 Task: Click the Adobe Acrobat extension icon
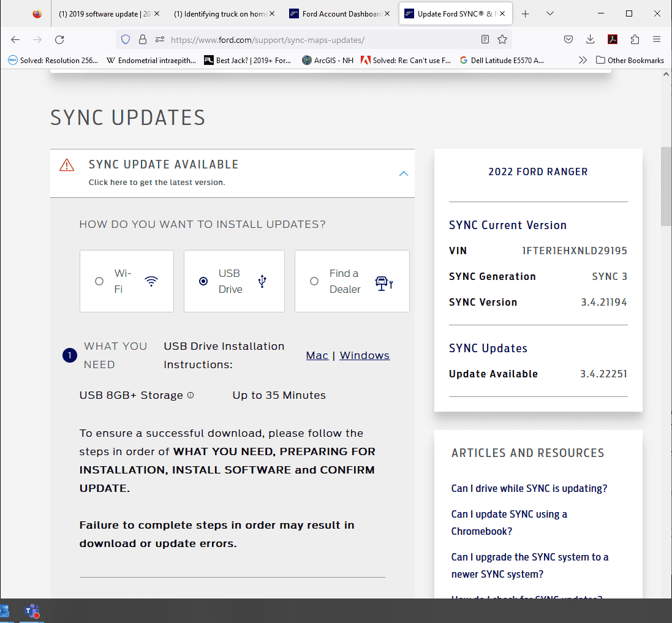pos(613,39)
